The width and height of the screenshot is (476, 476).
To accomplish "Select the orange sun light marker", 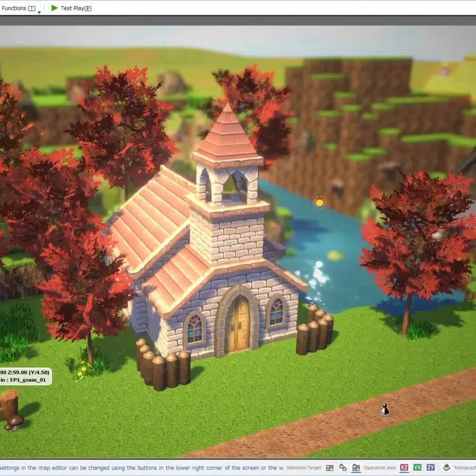I will pos(320,202).
